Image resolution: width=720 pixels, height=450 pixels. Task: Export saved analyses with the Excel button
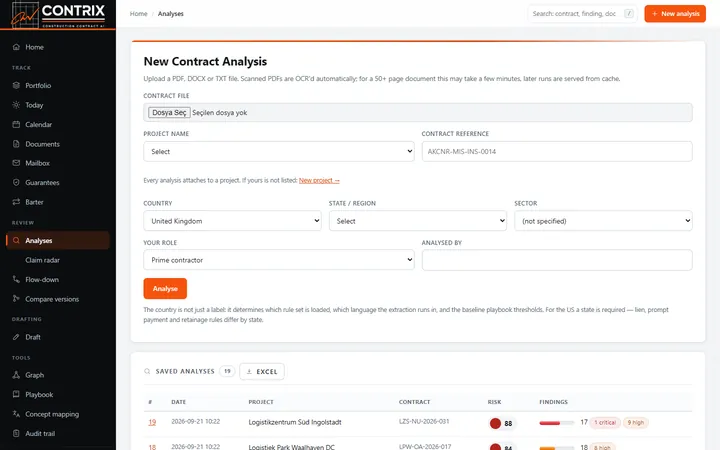point(262,371)
